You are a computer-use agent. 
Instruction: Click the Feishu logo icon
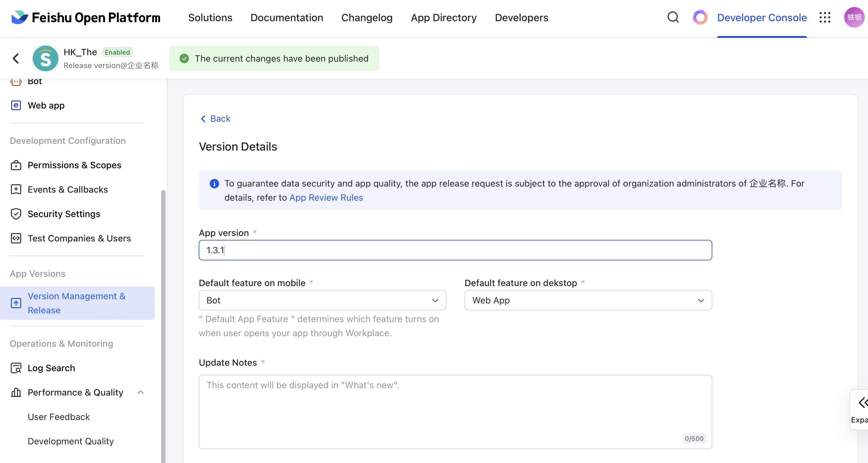click(19, 18)
